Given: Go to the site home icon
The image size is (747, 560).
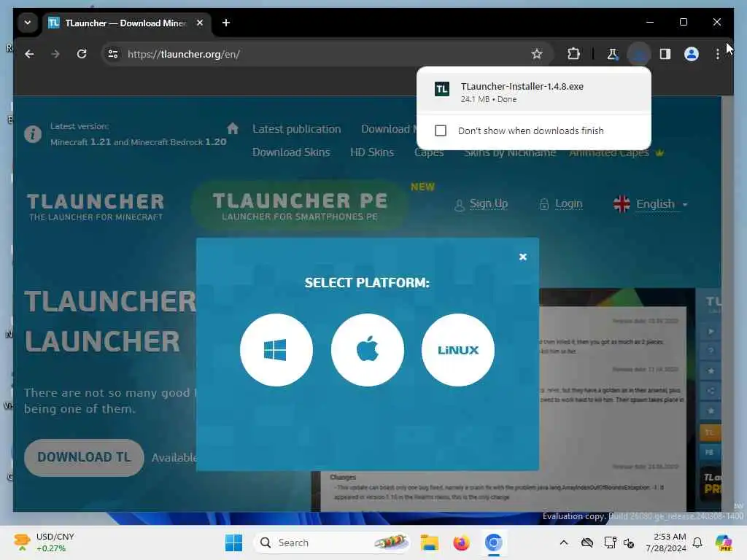Looking at the screenshot, I should point(233,128).
